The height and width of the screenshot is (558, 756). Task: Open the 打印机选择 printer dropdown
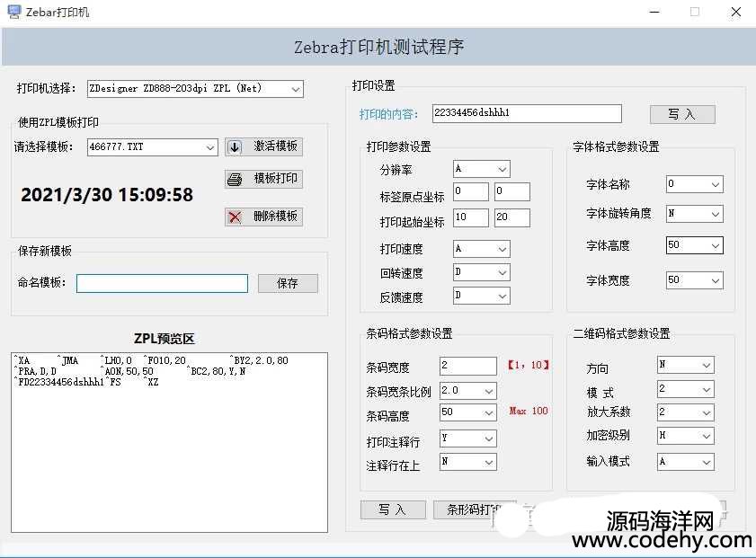(195, 89)
